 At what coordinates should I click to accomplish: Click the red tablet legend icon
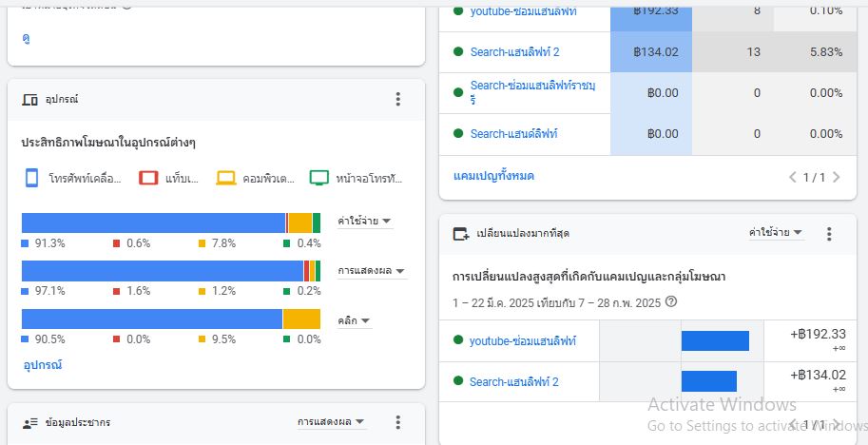pyautogui.click(x=148, y=178)
